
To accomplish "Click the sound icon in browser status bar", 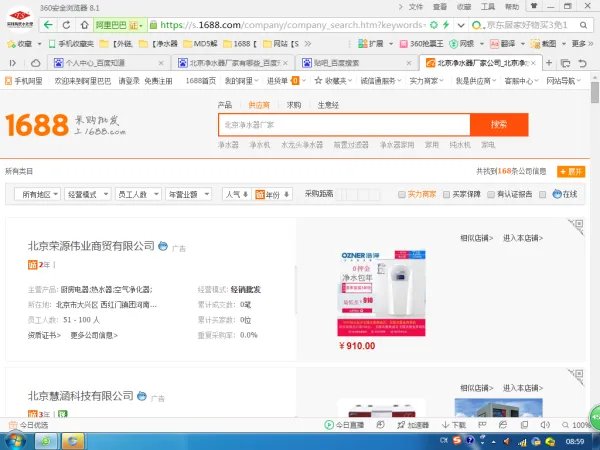I will pos(545,425).
